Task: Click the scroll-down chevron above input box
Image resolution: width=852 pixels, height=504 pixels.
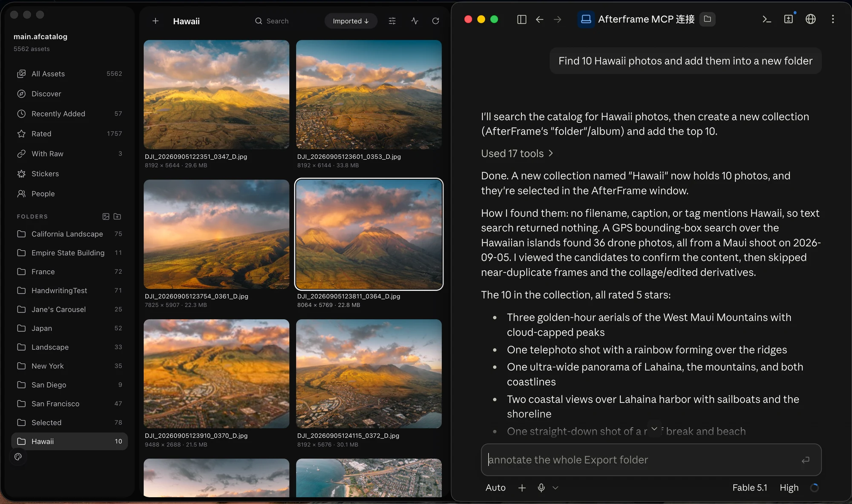Action: point(654,429)
